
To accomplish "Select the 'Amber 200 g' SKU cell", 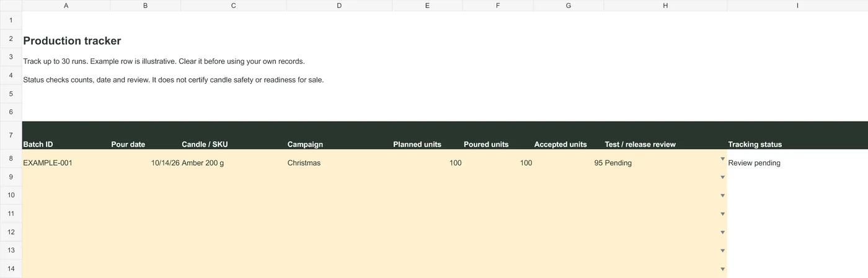I will click(x=234, y=159).
